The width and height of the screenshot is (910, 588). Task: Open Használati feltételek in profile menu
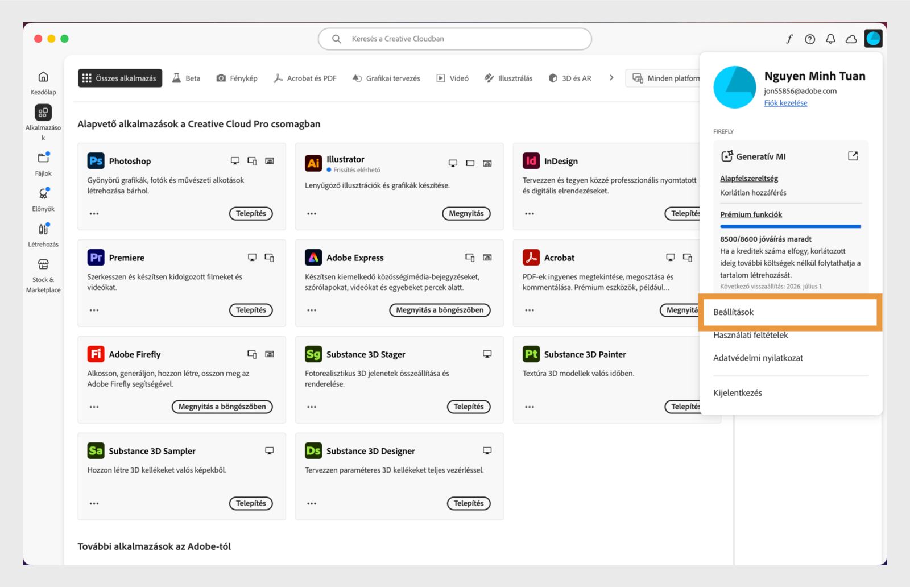coord(751,335)
